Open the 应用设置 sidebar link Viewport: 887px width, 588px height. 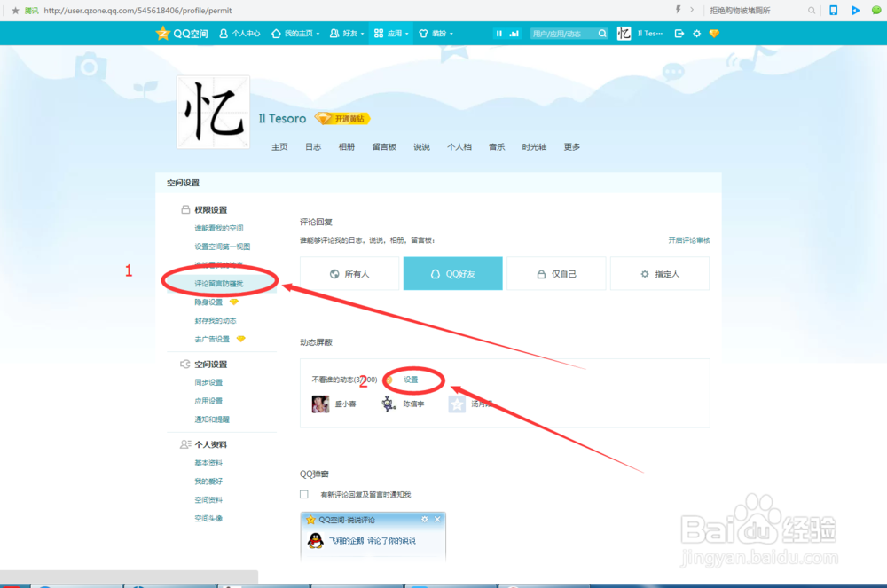(x=208, y=401)
